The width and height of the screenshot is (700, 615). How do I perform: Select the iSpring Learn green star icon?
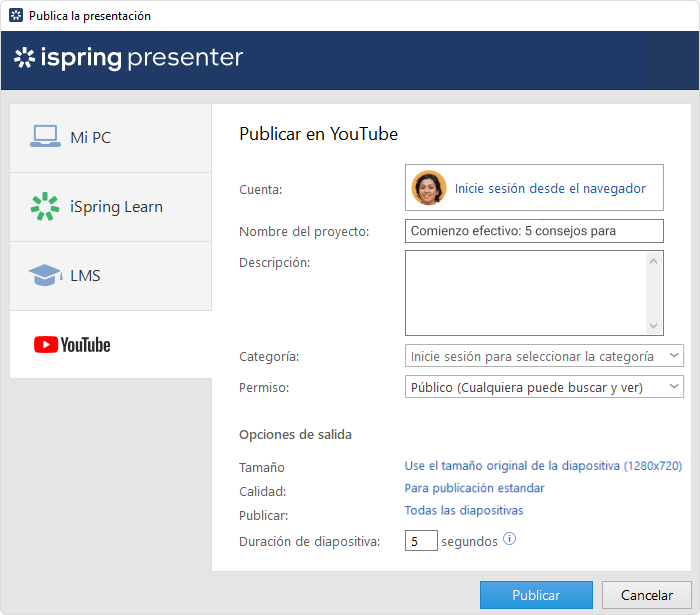pos(45,207)
